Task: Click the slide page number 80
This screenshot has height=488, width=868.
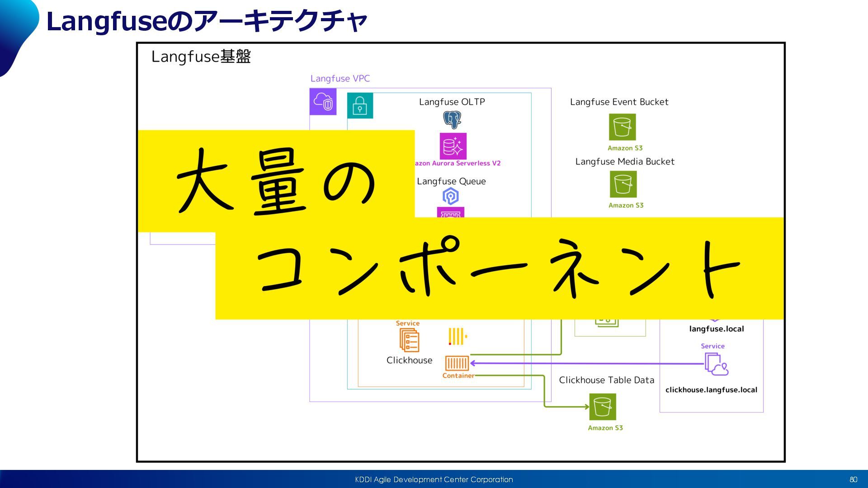Action: 854,479
